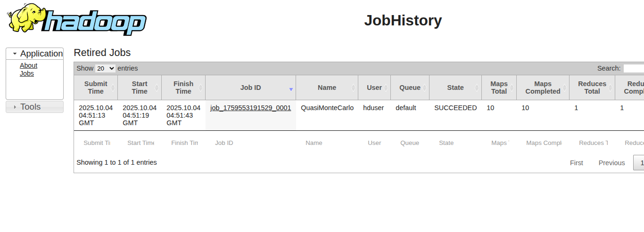Screen dimensions: 644x232
Task: Click the Previous pagination button
Action: point(611,163)
